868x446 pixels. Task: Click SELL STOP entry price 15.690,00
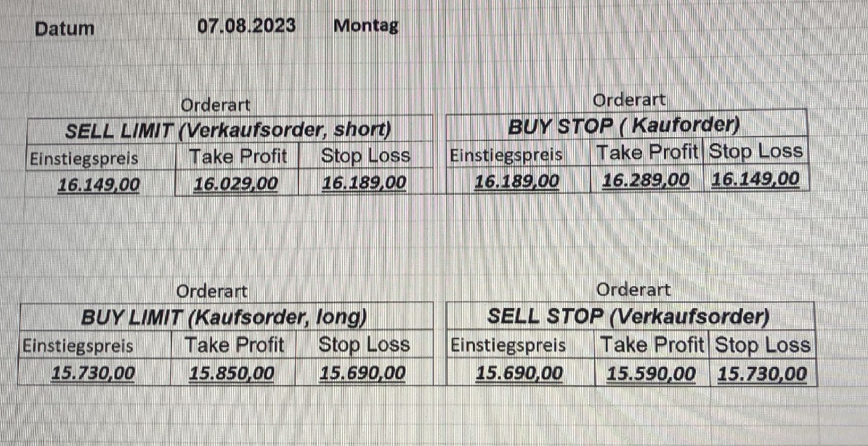coord(519,373)
